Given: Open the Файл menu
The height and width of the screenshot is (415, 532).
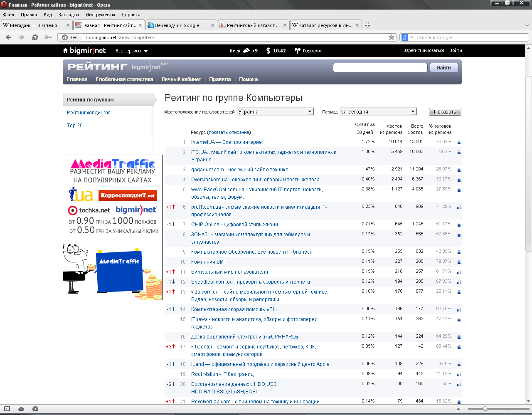Looking at the screenshot, I should (x=9, y=15).
